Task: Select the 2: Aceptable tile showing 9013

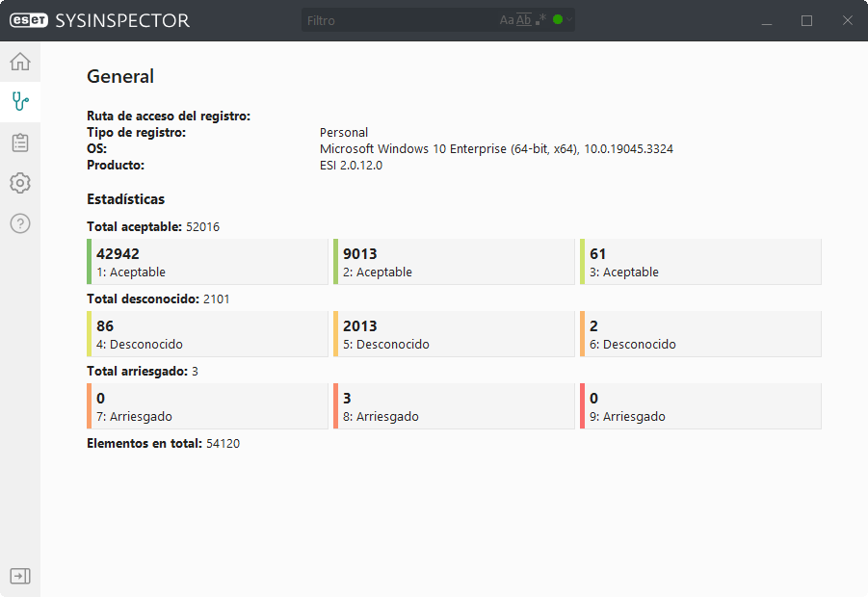Action: (454, 262)
